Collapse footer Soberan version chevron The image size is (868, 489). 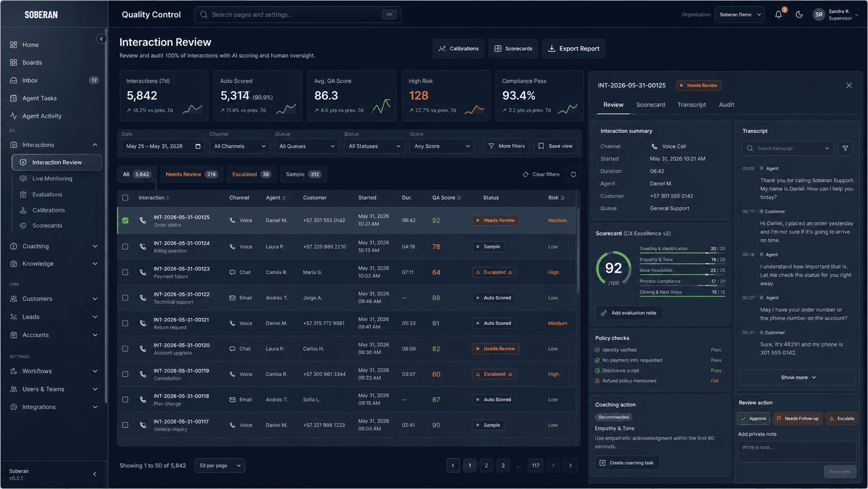(x=94, y=474)
